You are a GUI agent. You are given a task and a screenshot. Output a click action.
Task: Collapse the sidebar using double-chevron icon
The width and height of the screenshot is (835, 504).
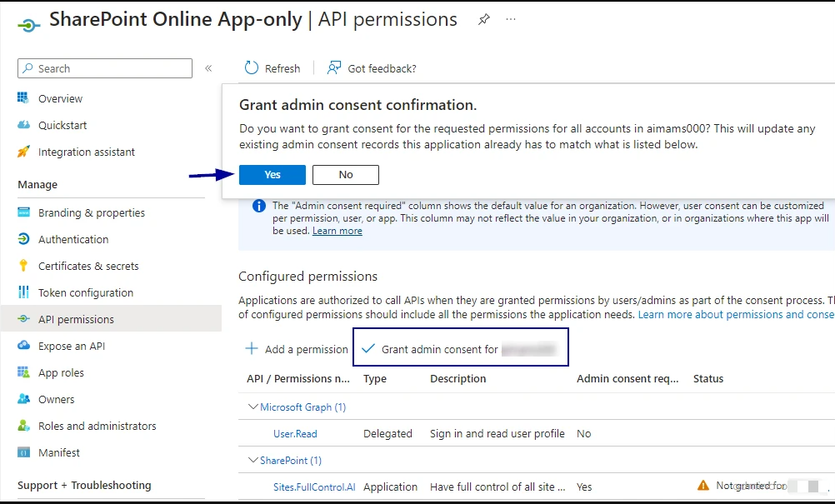coord(208,68)
